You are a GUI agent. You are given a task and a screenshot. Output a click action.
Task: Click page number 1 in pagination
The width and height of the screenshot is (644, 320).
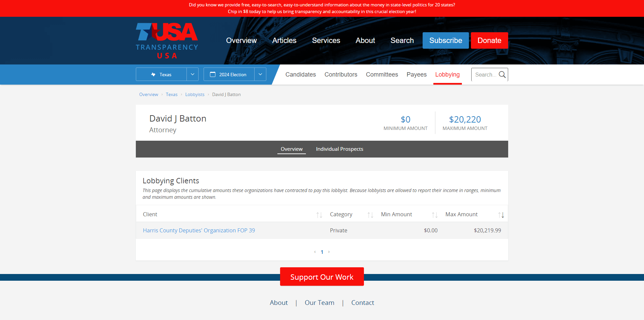tap(322, 252)
